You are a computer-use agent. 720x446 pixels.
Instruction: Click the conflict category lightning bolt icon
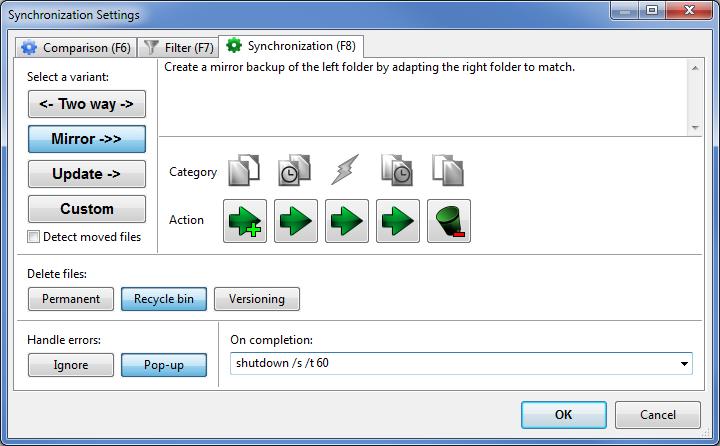click(x=345, y=170)
